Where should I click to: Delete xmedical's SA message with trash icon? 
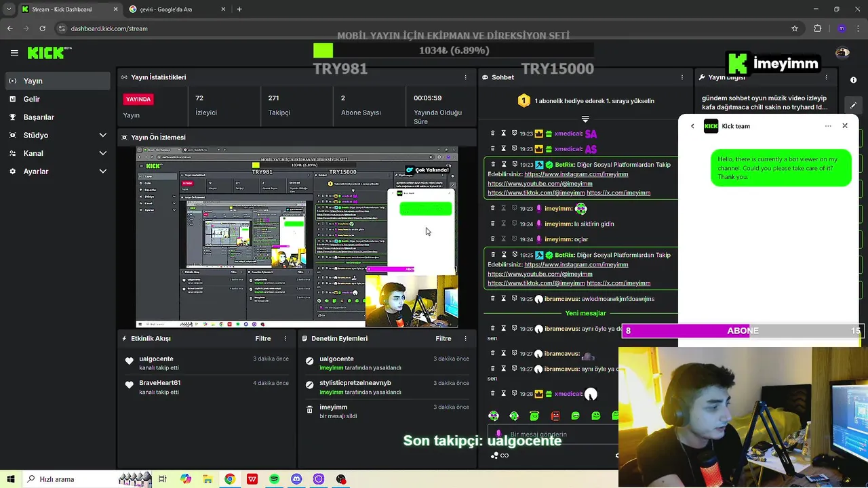pyautogui.click(x=493, y=134)
